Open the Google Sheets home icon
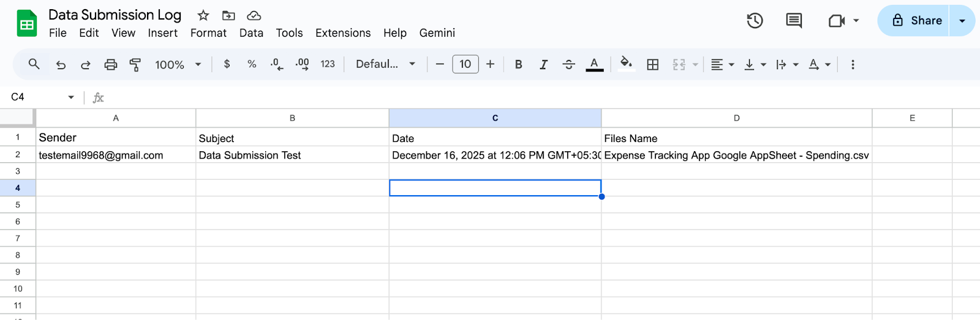 point(26,24)
